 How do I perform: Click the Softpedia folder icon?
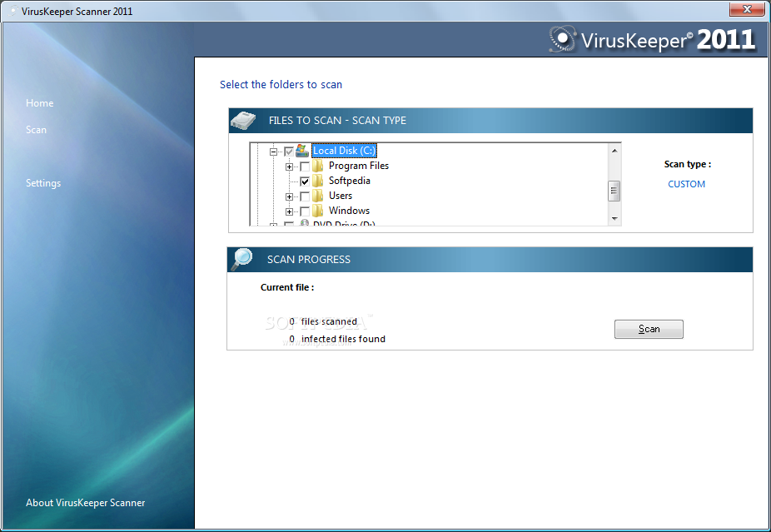[x=318, y=181]
